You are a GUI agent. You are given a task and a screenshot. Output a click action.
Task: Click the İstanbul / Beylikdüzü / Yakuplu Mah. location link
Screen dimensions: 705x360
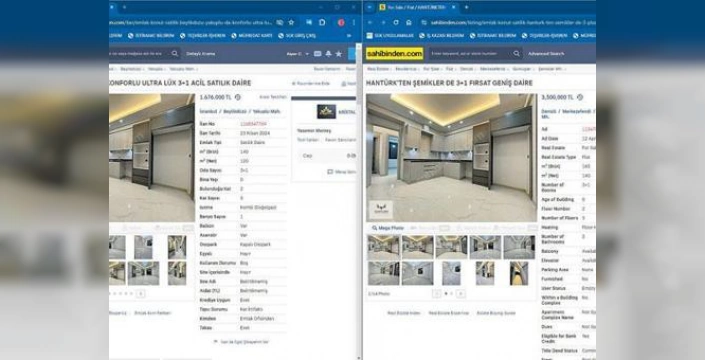(240, 111)
